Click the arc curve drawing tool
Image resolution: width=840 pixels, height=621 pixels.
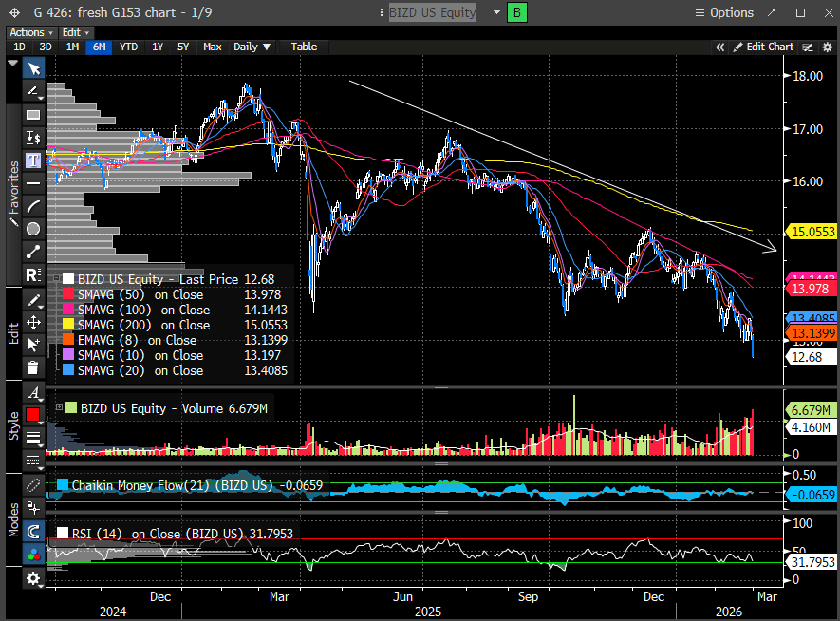click(x=33, y=206)
